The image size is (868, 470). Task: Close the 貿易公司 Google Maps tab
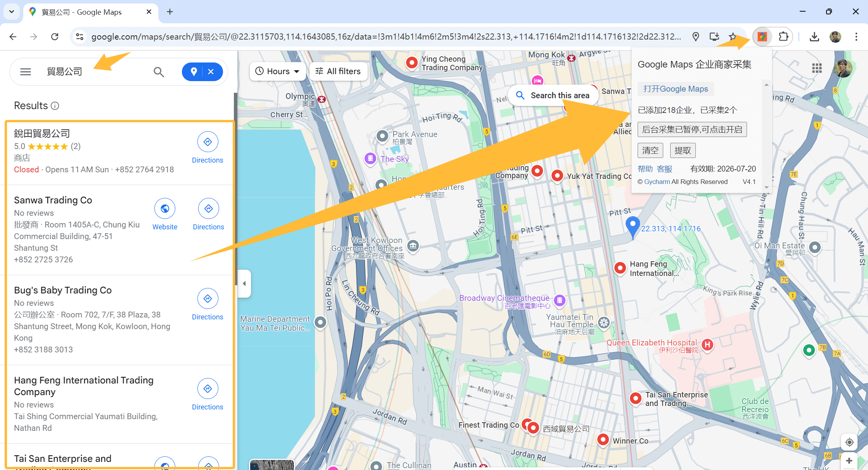pyautogui.click(x=149, y=12)
